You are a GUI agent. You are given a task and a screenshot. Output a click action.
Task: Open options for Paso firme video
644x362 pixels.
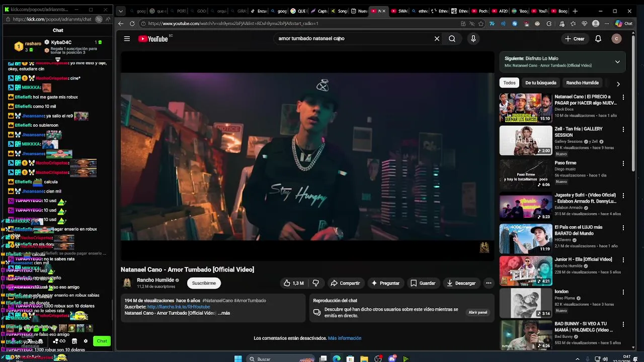coord(623,163)
